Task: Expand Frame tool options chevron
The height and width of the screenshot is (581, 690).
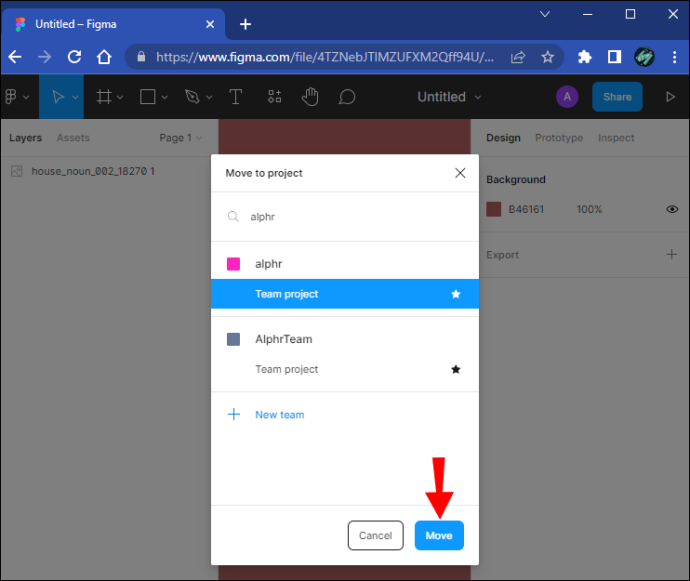Action: pyautogui.click(x=120, y=97)
